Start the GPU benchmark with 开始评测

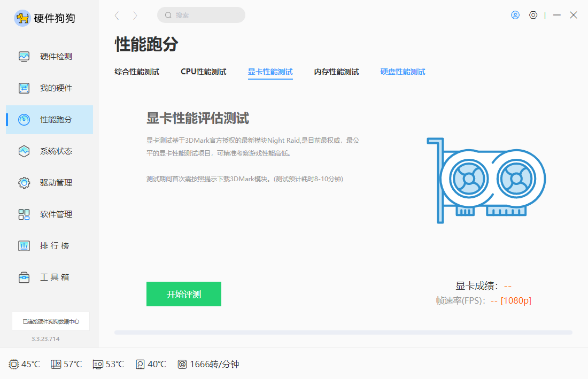[183, 294]
